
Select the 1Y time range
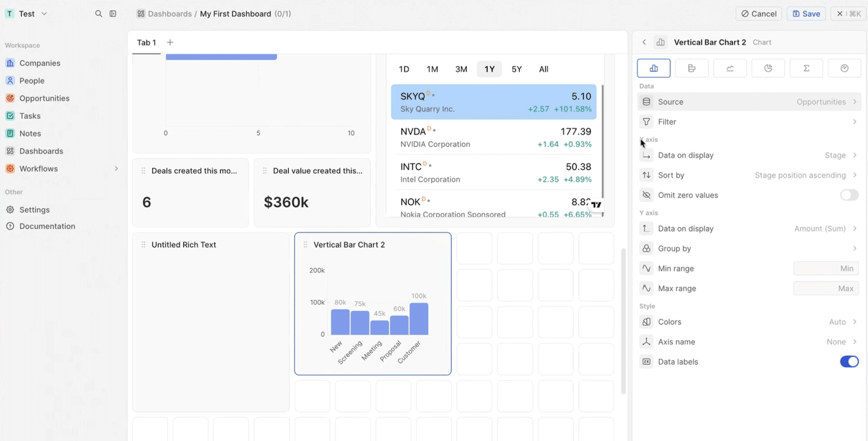click(x=489, y=69)
